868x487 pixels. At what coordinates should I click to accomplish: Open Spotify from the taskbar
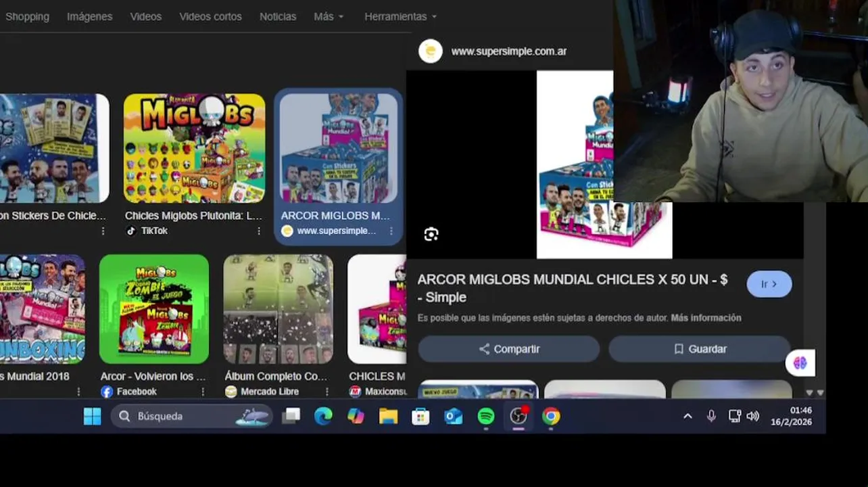tap(485, 416)
